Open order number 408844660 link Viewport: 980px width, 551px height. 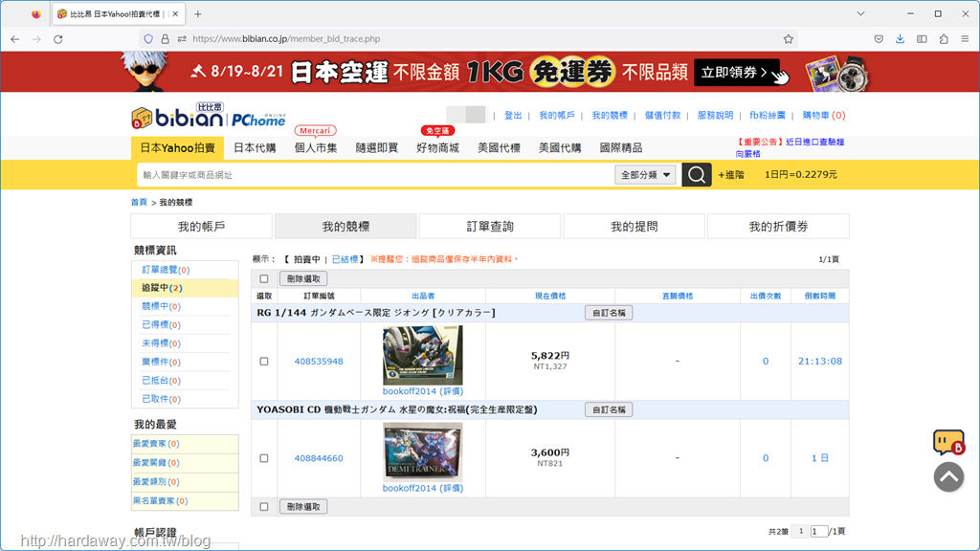[319, 458]
